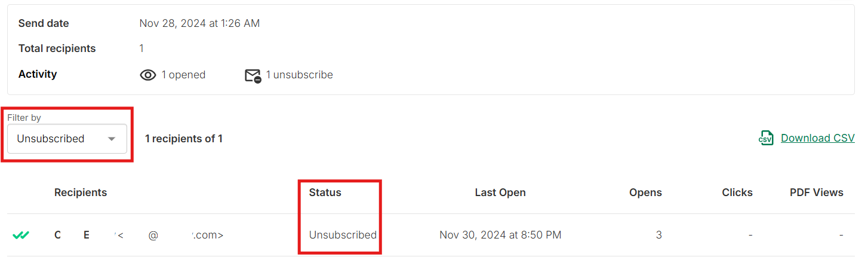This screenshot has height=269, width=868.
Task: Open the total recipients count link
Action: [x=141, y=48]
